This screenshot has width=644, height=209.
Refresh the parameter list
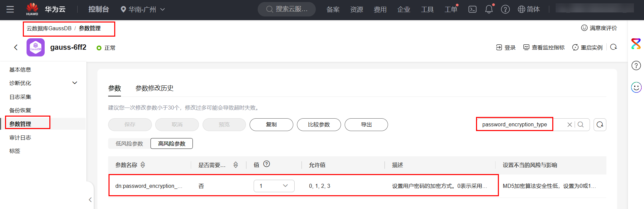coord(600,125)
